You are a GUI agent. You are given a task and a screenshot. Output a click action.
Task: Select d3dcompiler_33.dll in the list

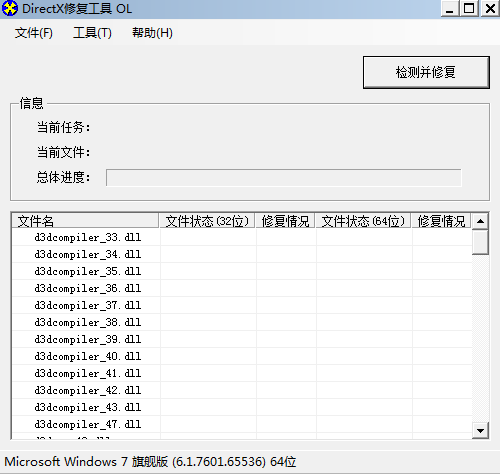pyautogui.click(x=242, y=237)
